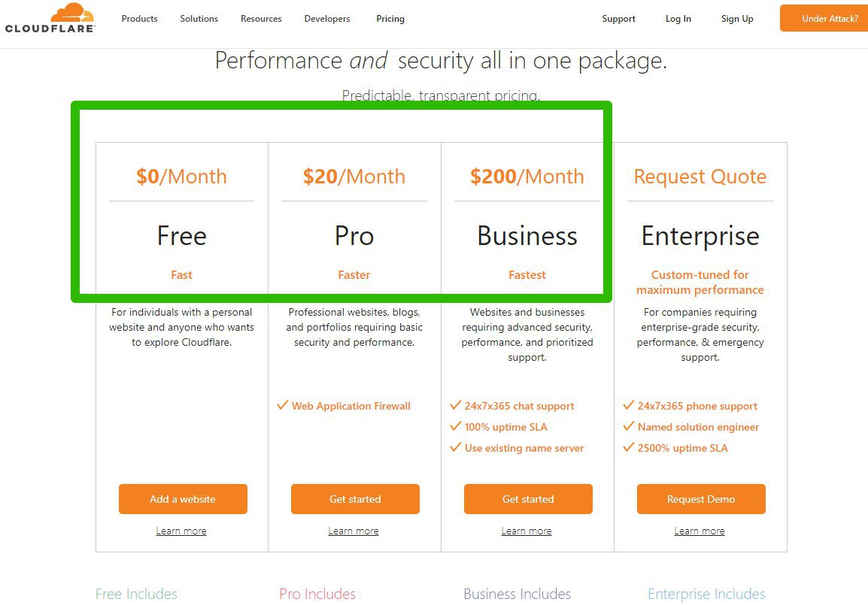Go to the Pricing page
The width and height of the screenshot is (868, 605).
point(390,19)
